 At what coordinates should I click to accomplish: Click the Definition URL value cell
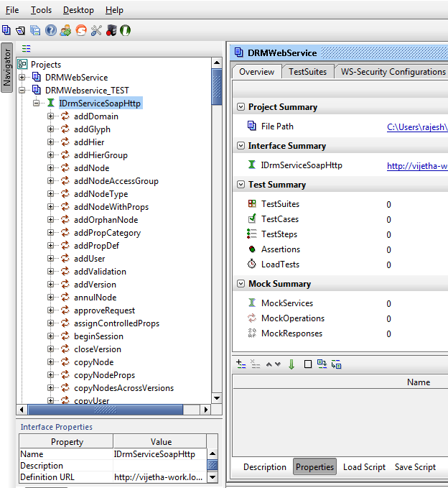tap(160, 477)
